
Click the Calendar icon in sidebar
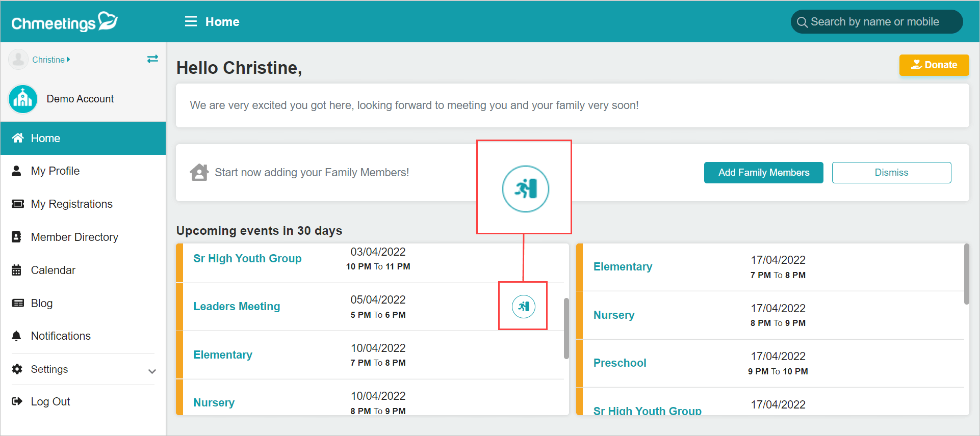(x=17, y=270)
